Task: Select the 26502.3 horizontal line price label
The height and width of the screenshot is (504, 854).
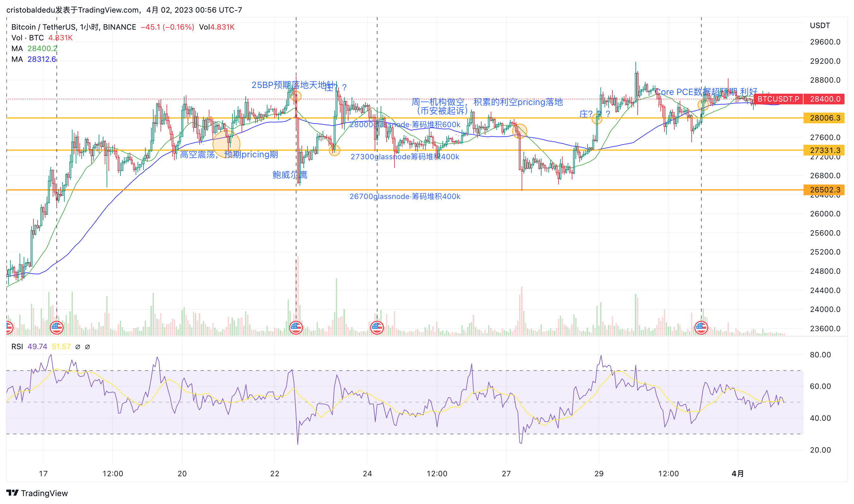Action: (824, 190)
